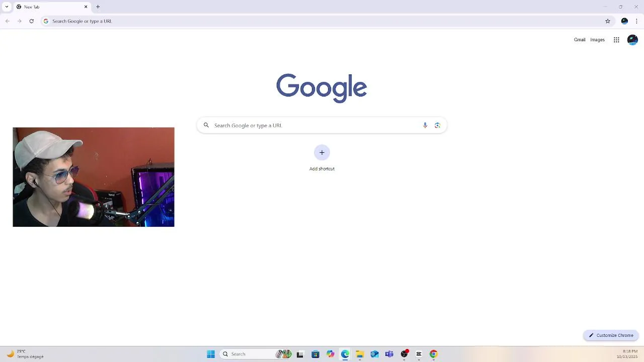
Task: Open the tab search dropdown arrow
Action: [x=7, y=7]
